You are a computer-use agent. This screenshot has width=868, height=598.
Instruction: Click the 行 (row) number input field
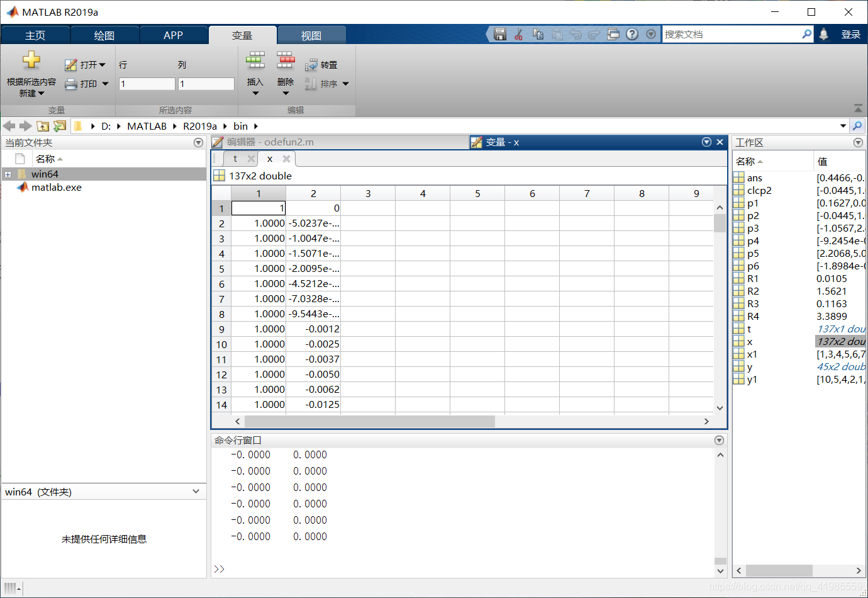(147, 84)
